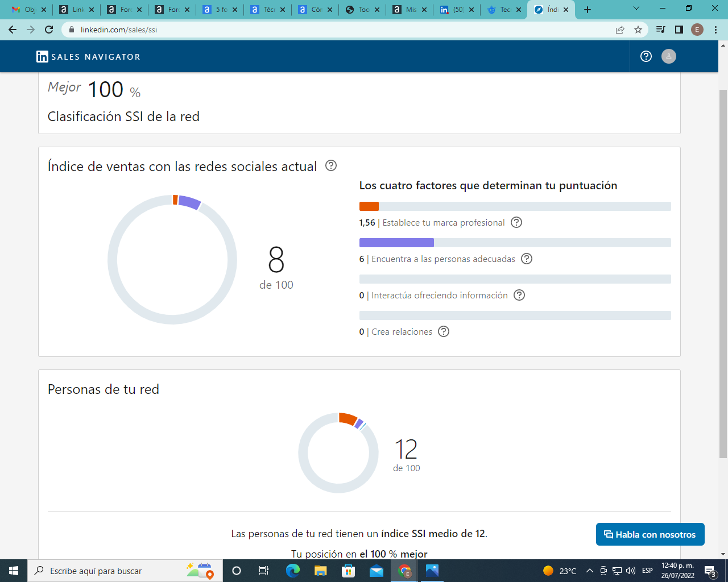
Task: Click the LinkedIn Sales Navigator logo
Action: (88, 56)
